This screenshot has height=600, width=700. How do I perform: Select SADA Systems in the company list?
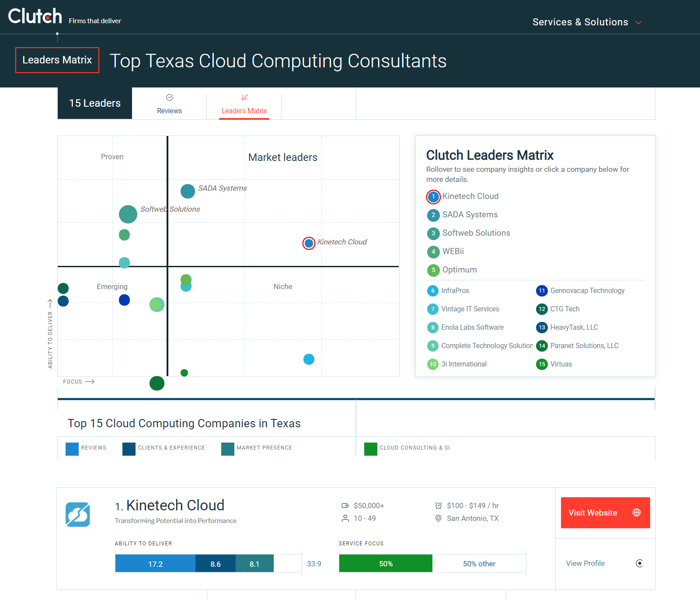pos(470,215)
